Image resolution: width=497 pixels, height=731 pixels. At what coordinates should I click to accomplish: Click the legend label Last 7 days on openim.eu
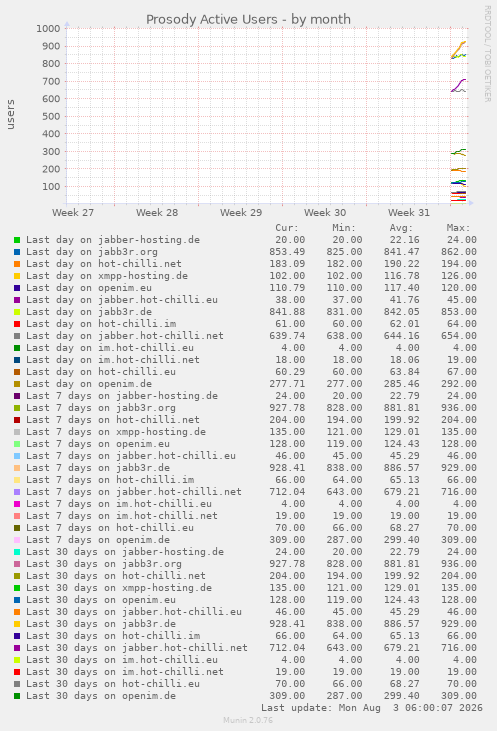98,444
